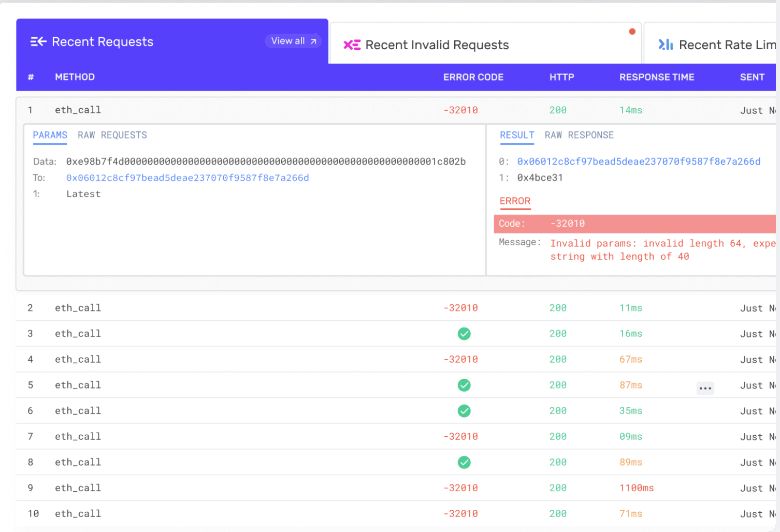Image resolution: width=780 pixels, height=532 pixels.
Task: Expand eth_call request row 2
Action: (396, 308)
